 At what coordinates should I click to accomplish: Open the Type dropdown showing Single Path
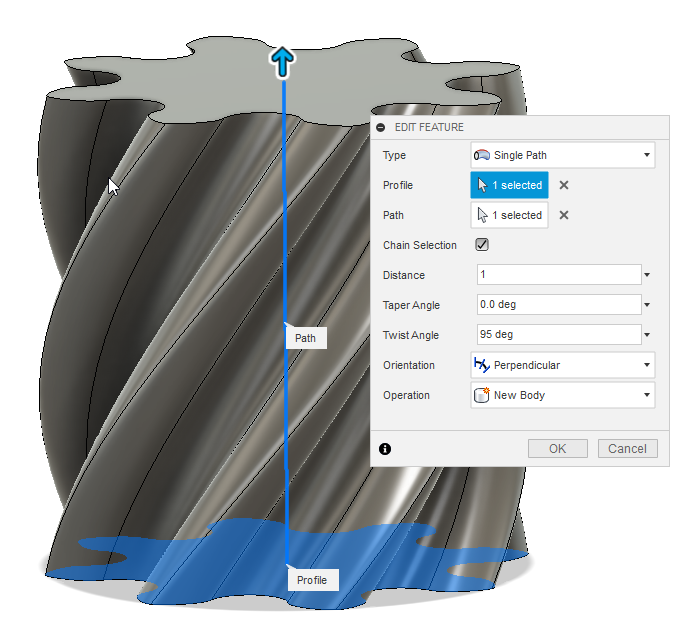[x=563, y=155]
